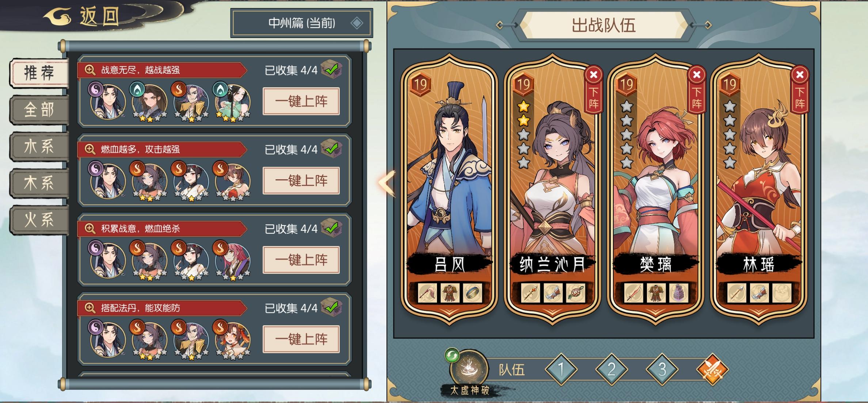Click 纳兰沁月's spear weapon slot
Image resolution: width=868 pixels, height=403 pixels.
pos(530,293)
